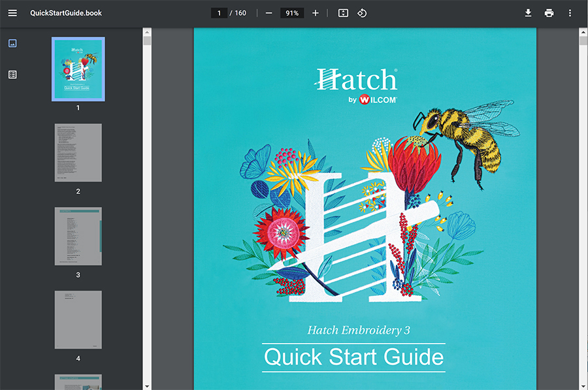Click the page number input field

tap(219, 12)
